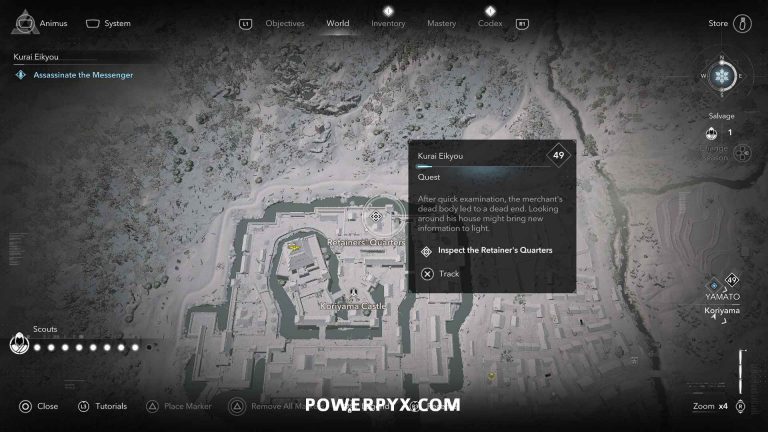
Task: Click the Scouts lotus icon
Action: tap(19, 343)
